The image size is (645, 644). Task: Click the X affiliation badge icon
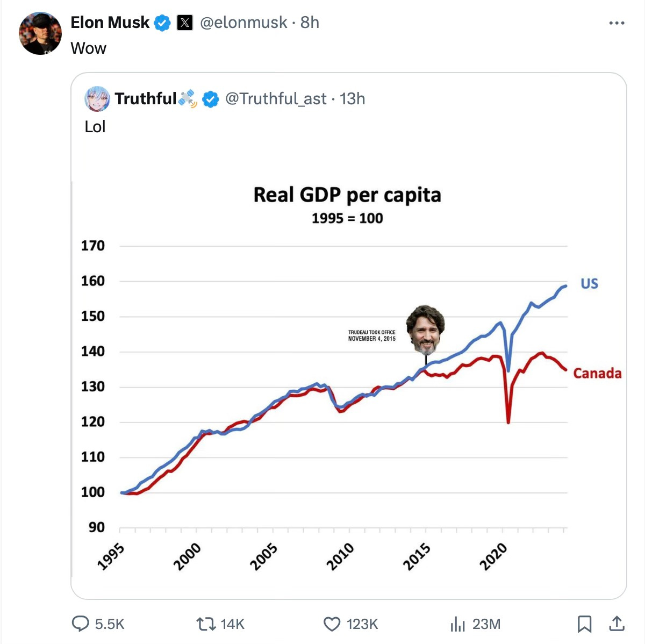[185, 23]
